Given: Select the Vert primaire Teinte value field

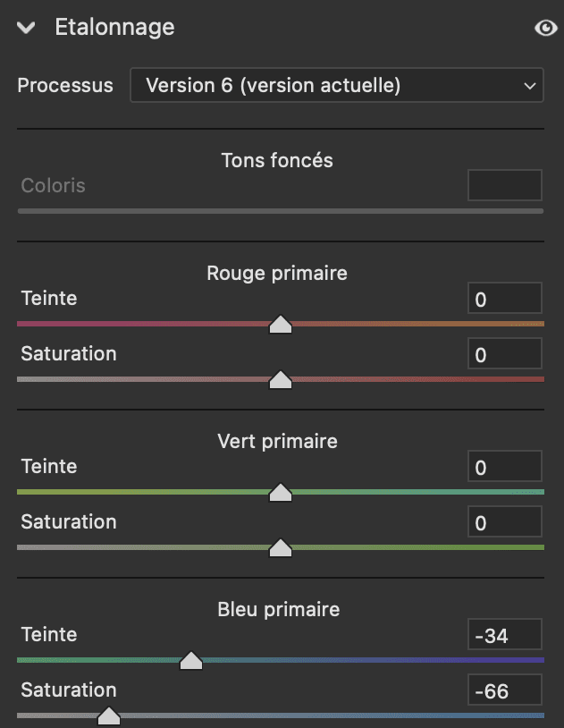Looking at the screenshot, I should [x=504, y=467].
